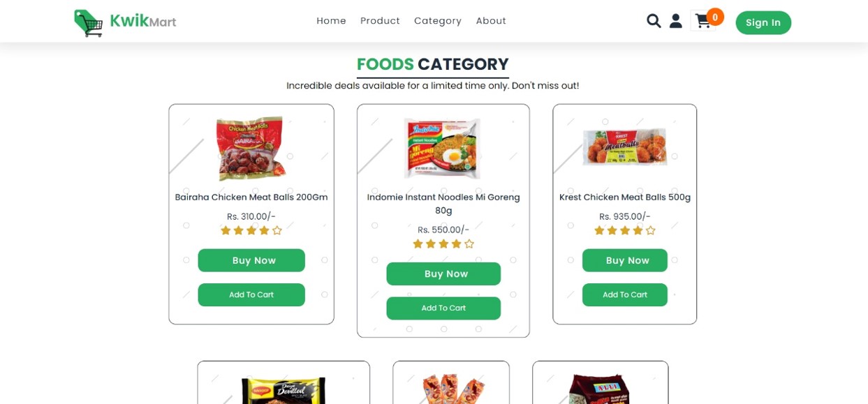Open the shopping cart icon
Viewport: 868px width, 404px height.
tap(703, 22)
